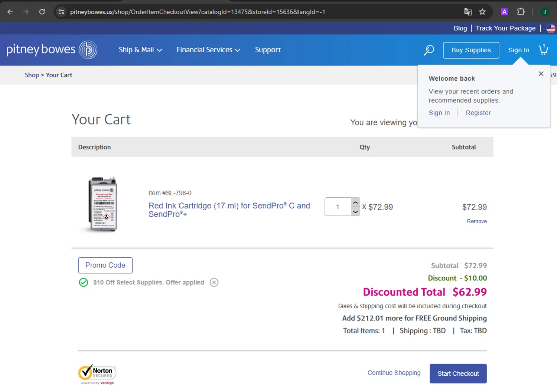
Task: Click the Item #SL-798-0 text
Action: point(170,193)
